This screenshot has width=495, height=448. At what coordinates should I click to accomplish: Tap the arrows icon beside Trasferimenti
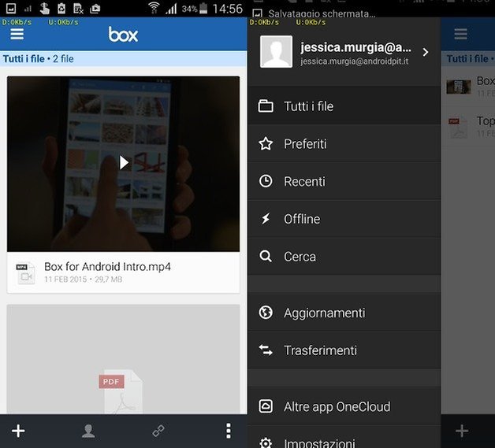tap(266, 350)
